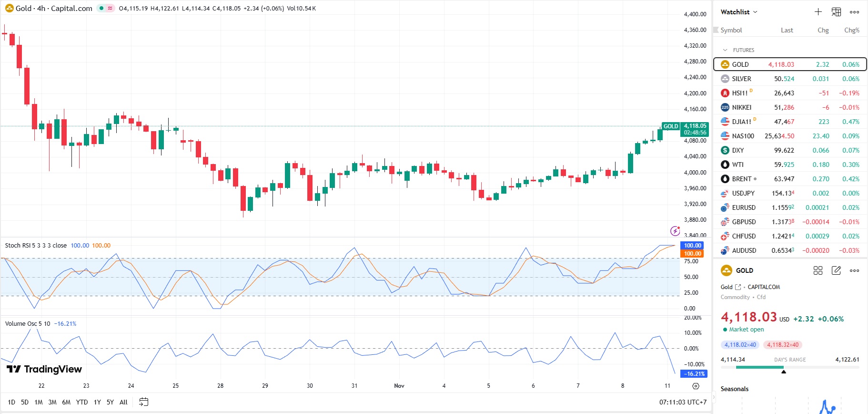Image resolution: width=868 pixels, height=414 pixels.
Task: Open the Watchlist name dropdown
Action: pos(739,12)
